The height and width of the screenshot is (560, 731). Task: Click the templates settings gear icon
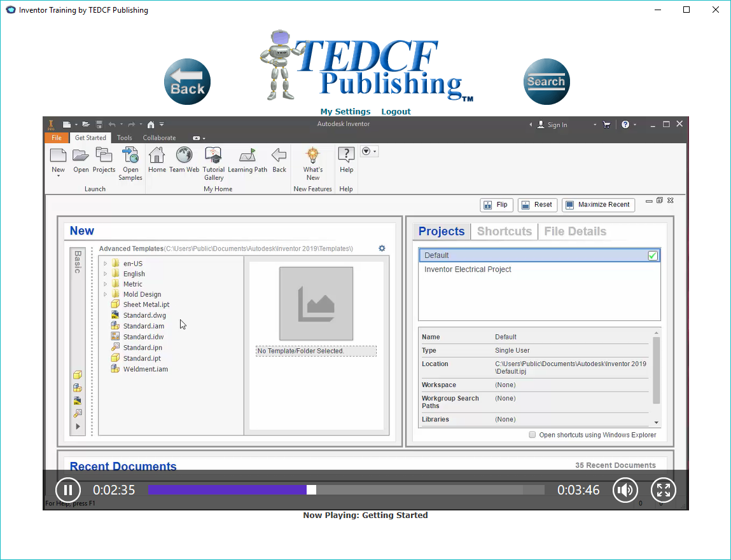pyautogui.click(x=382, y=249)
